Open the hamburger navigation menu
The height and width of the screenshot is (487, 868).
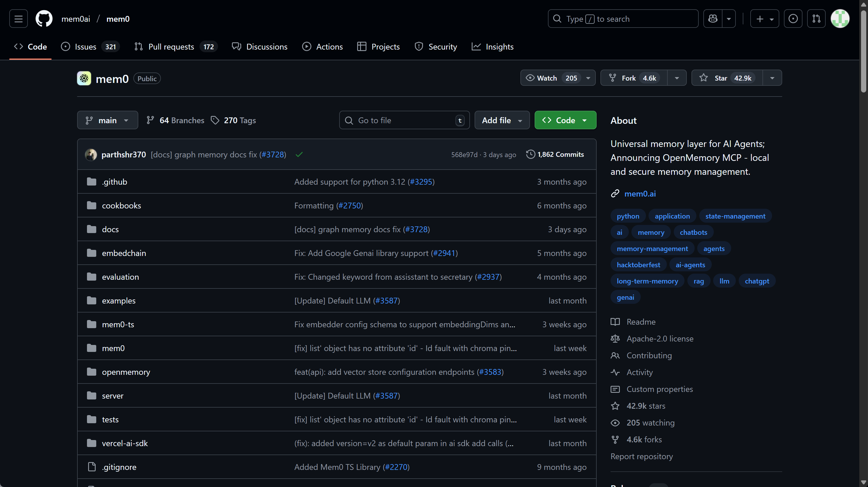tap(19, 19)
